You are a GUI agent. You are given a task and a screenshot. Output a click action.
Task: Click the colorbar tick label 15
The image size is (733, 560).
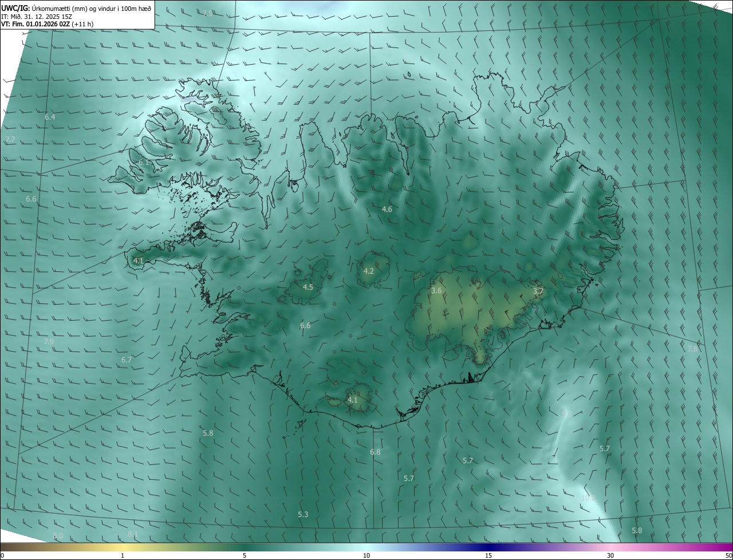click(x=488, y=555)
